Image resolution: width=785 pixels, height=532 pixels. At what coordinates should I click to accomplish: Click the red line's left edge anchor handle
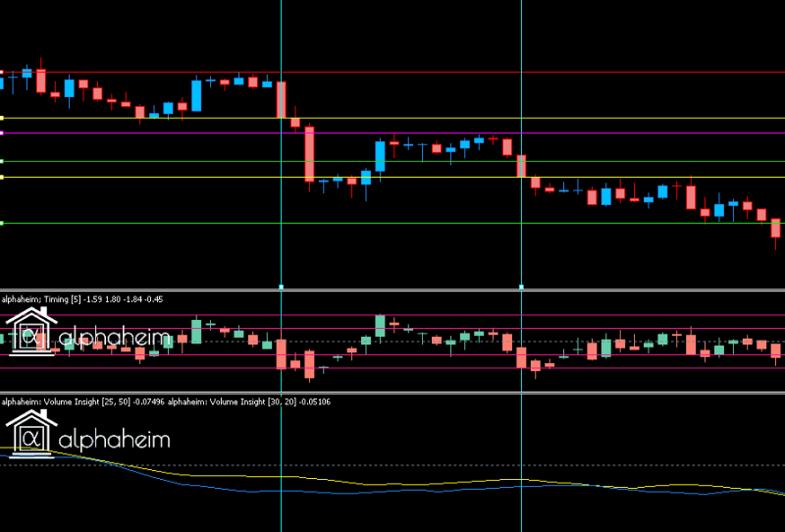coord(2,73)
